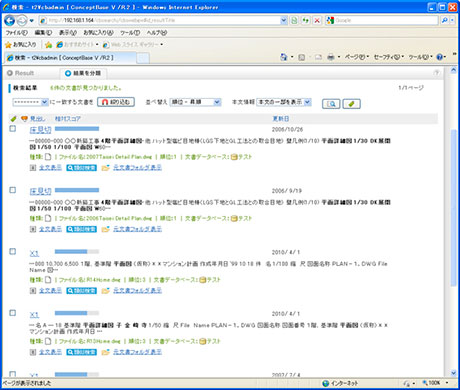Click the 絞り込む filter button
Image resolution: width=460 pixels, height=390 pixels.
click(116, 102)
